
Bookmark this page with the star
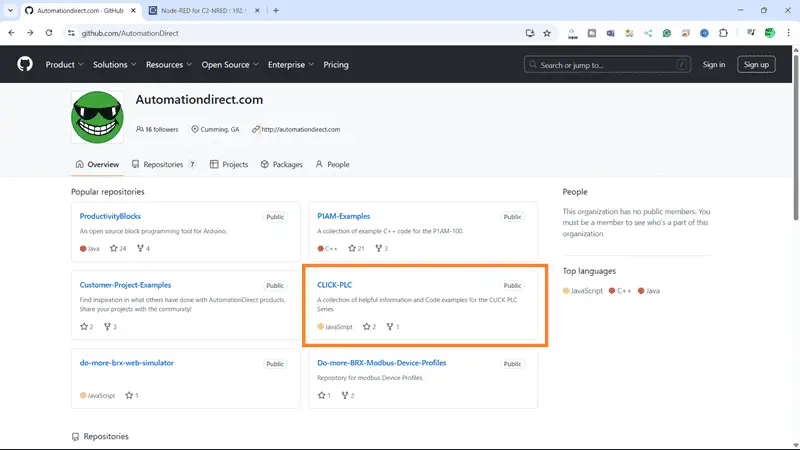pos(547,33)
